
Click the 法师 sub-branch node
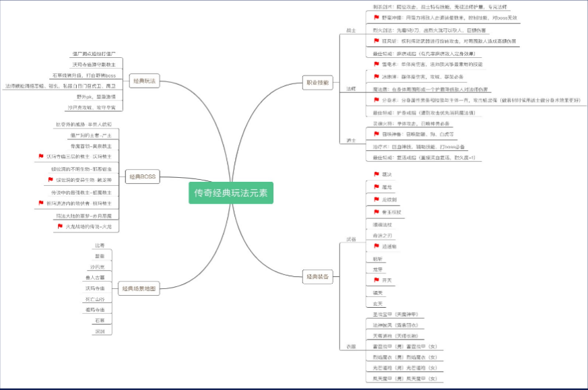[x=351, y=89]
